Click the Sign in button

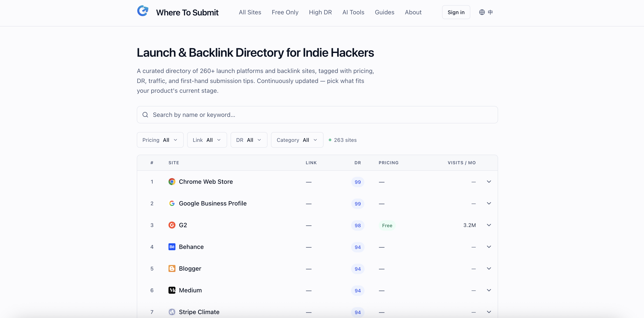(x=456, y=12)
